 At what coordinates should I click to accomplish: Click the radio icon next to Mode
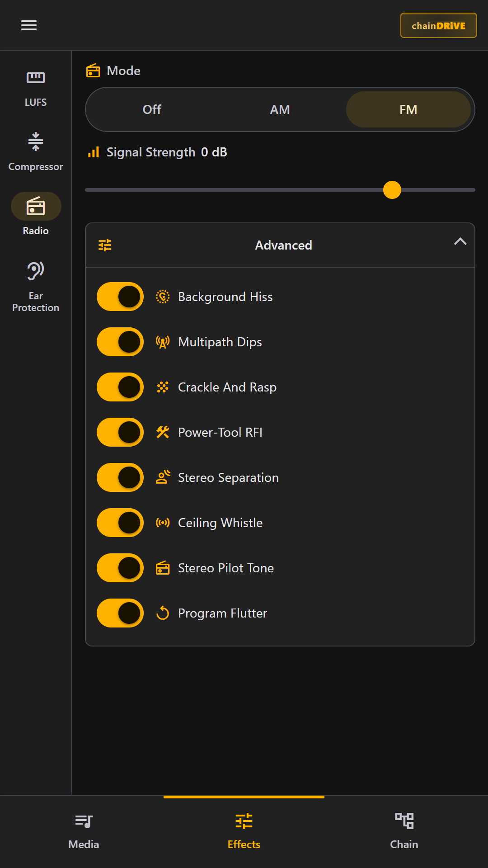point(93,71)
